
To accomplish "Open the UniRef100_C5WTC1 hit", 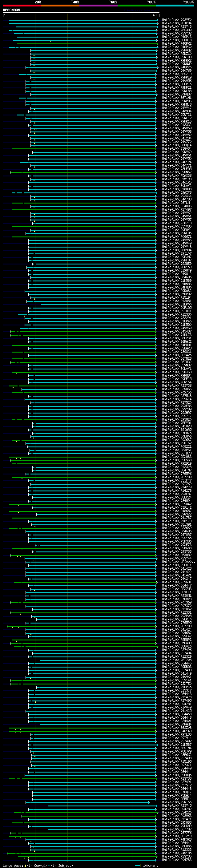I will click(177, 115).
